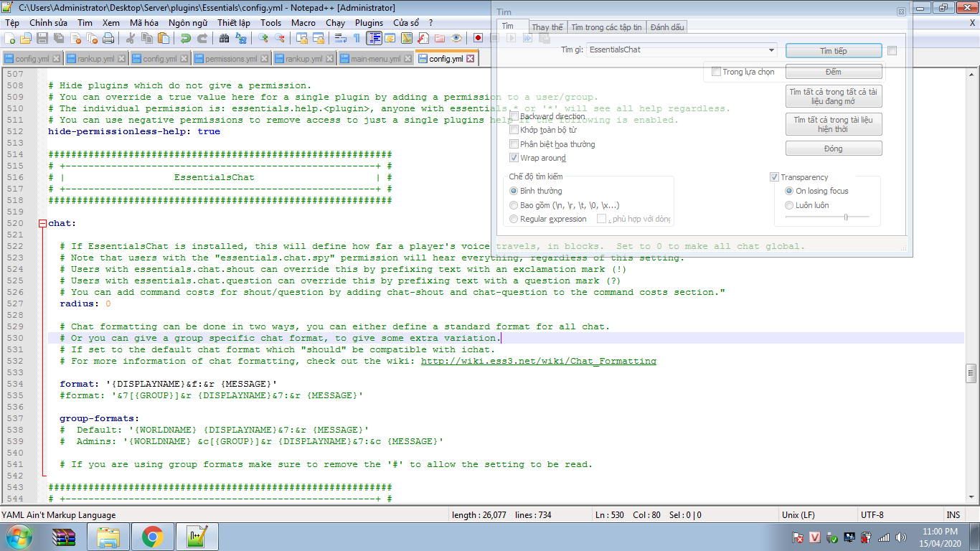Click the Cut scissors toolbar icon
The width and height of the screenshot is (980, 551).
[x=131, y=38]
